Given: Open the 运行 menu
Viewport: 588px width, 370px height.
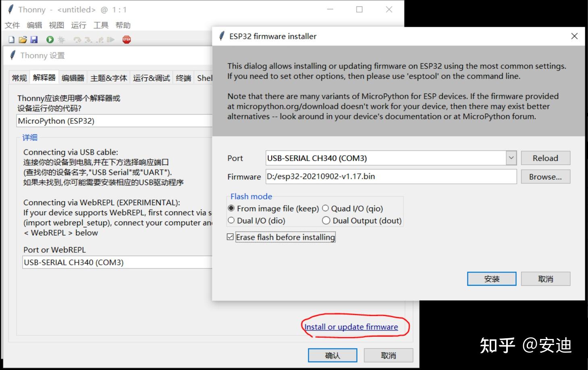Looking at the screenshot, I should point(79,25).
